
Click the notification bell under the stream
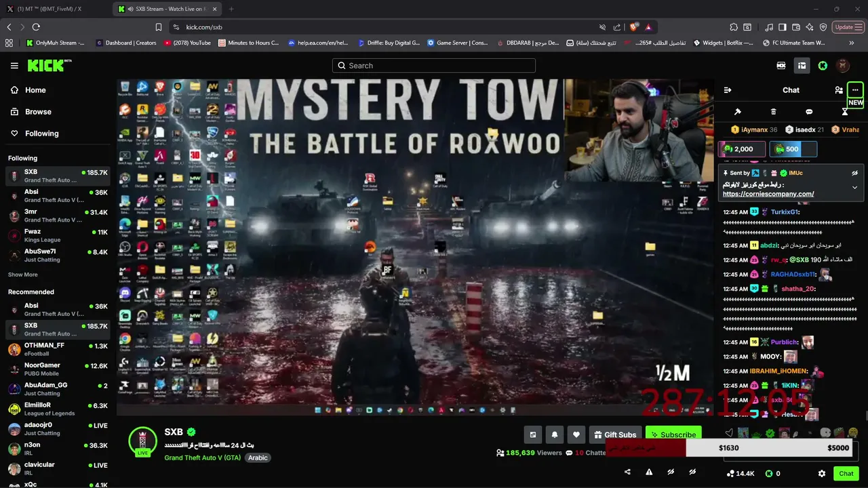(x=554, y=434)
